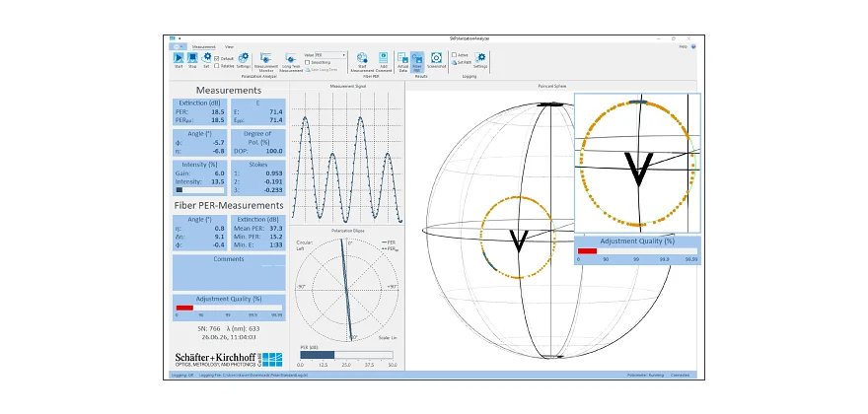Click the Schäfter+Kirchhoff logo
The image size is (868, 414).
(x=229, y=359)
